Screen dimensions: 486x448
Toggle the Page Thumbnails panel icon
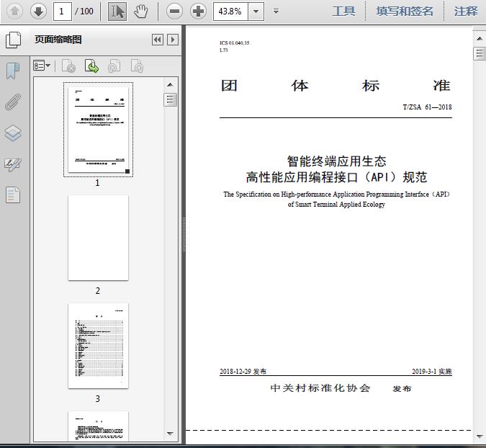pyautogui.click(x=13, y=40)
